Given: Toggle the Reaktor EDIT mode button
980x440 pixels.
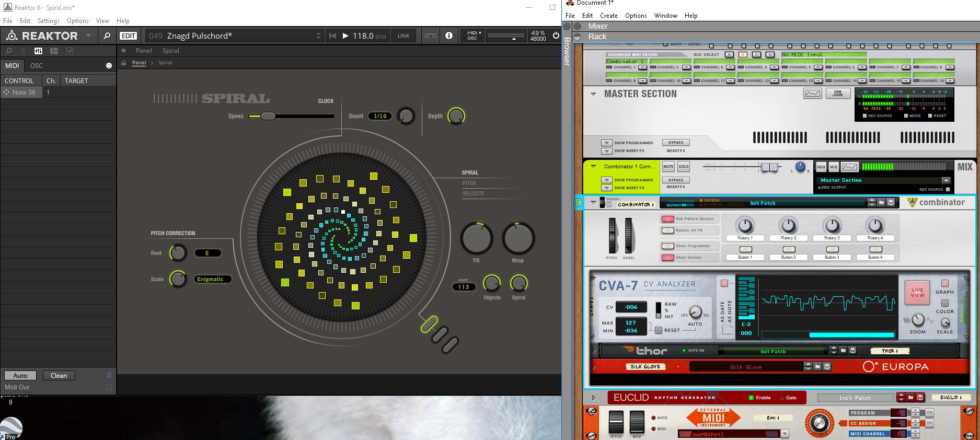Looking at the screenshot, I should (x=128, y=36).
